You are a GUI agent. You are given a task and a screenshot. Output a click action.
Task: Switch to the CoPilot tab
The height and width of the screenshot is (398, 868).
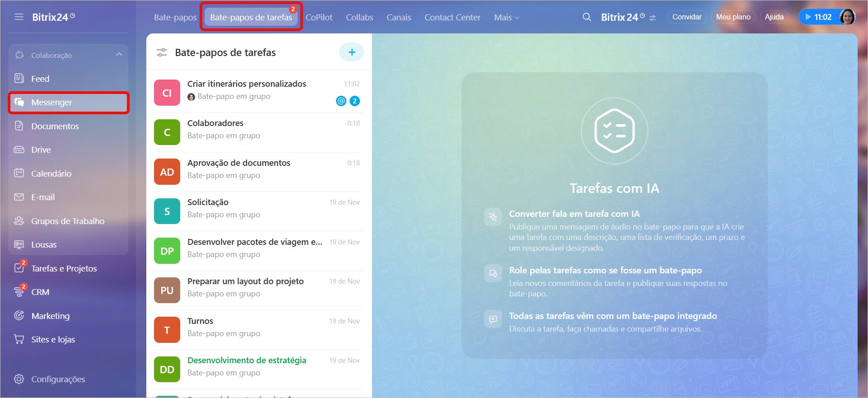[319, 18]
